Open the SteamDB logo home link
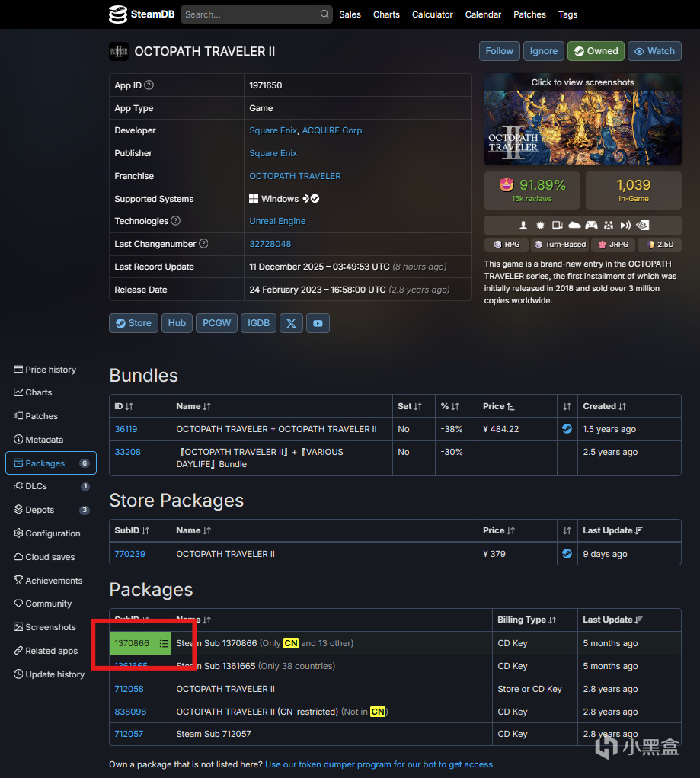The image size is (700, 778). (x=142, y=14)
